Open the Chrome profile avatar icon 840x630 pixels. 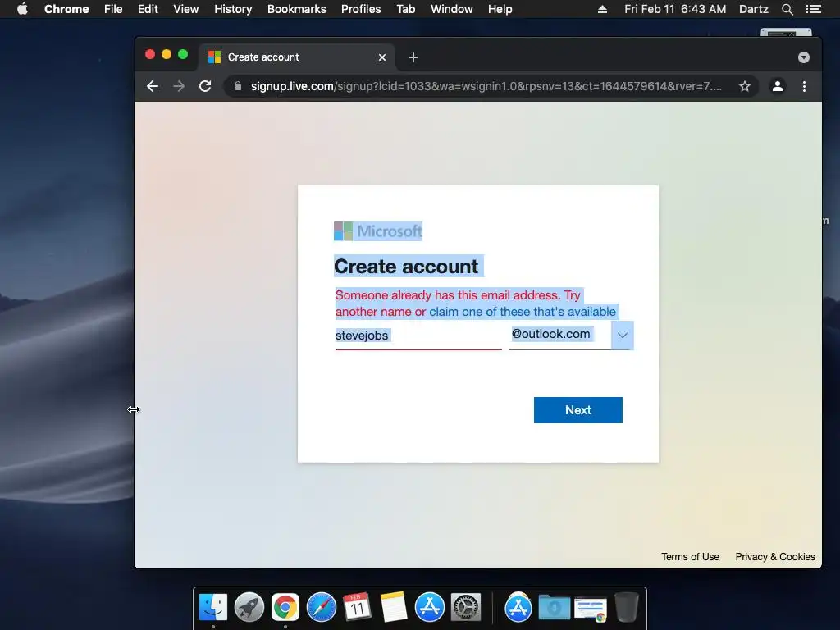pos(778,86)
